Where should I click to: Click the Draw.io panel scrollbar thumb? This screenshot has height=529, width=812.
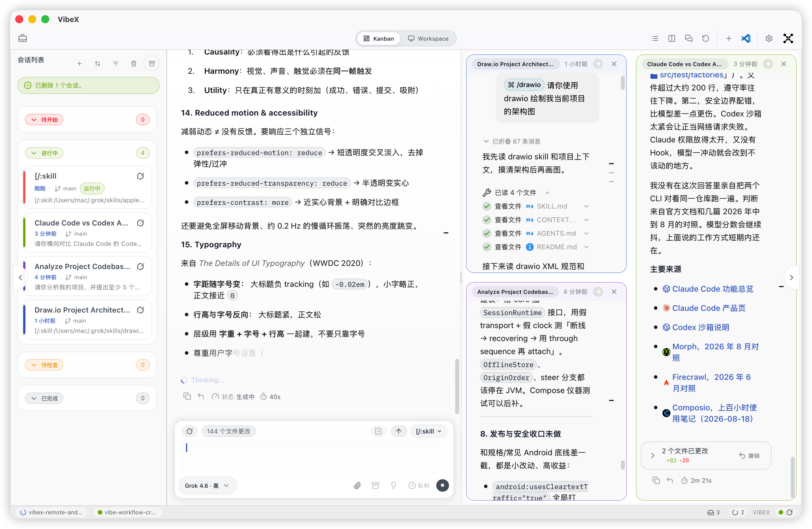click(x=623, y=83)
